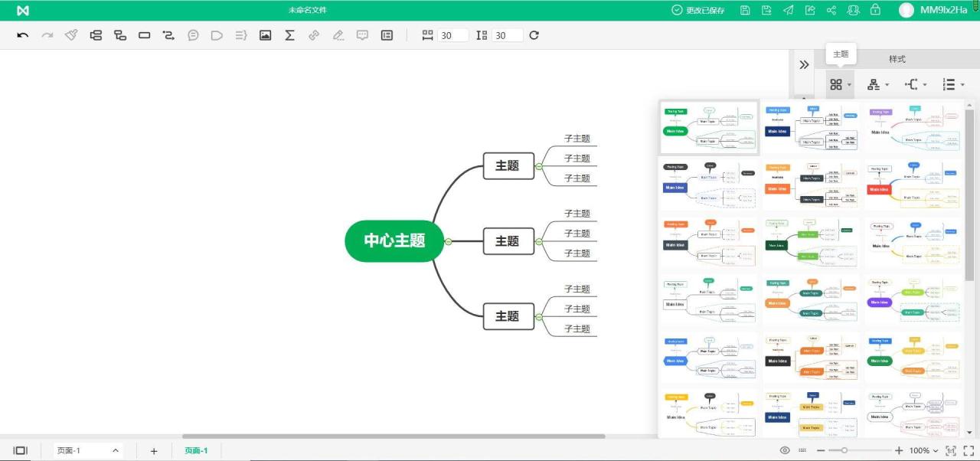Collapse the top 主题 node's children
The image size is (980, 461).
[539, 165]
